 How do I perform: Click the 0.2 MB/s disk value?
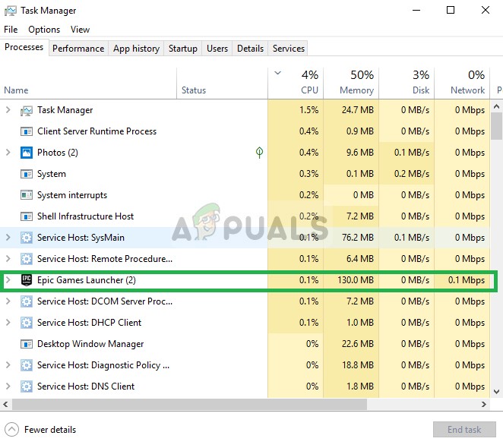click(412, 174)
